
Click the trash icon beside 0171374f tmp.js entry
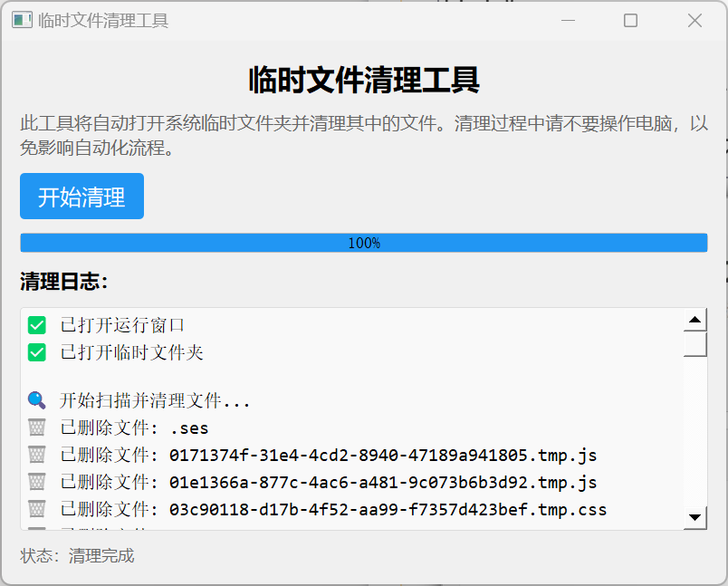(x=36, y=455)
